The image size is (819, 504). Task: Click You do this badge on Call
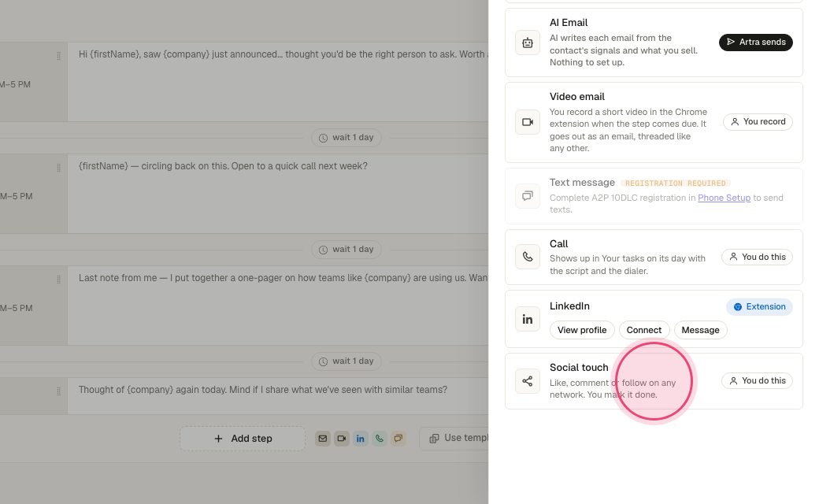coord(758,257)
